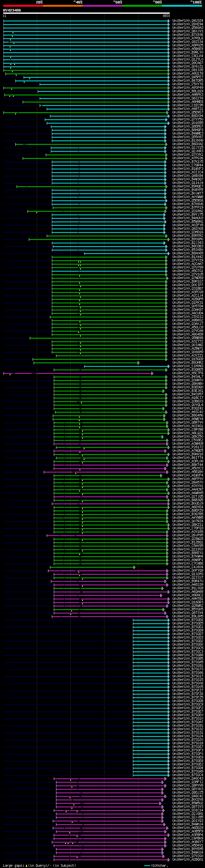The height and width of the screenshot is (868, 205).
Task: Open hit UniRef100_A9SP49
Action: click(x=187, y=87)
